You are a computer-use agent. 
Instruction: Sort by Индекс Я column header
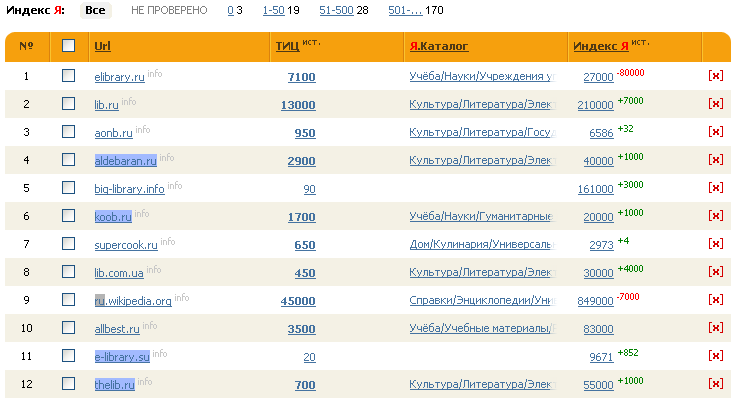pyautogui.click(x=600, y=46)
